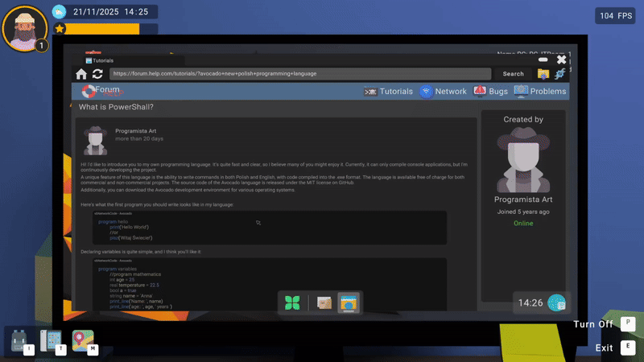Click the weather icon beside the date
Screen dimensions: 644x362
point(59,12)
